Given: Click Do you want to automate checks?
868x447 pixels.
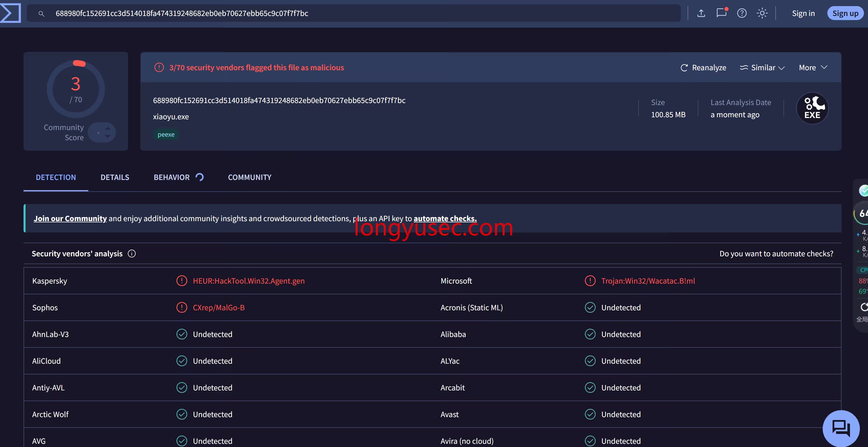Looking at the screenshot, I should [776, 253].
